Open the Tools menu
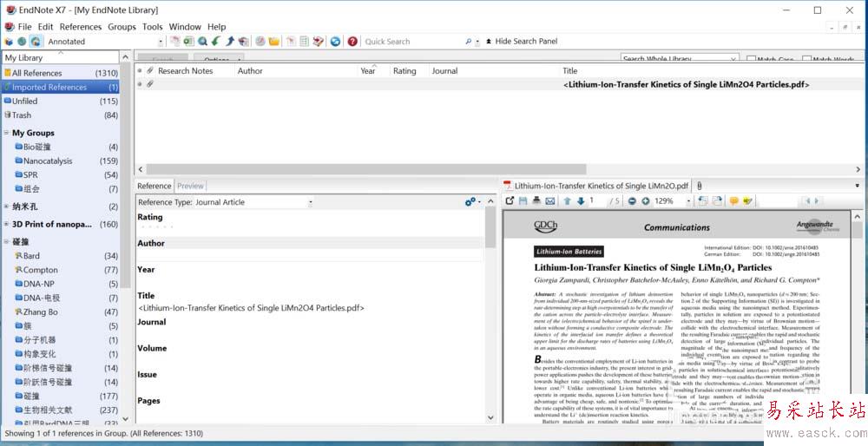This screenshot has height=446, width=868. [152, 27]
